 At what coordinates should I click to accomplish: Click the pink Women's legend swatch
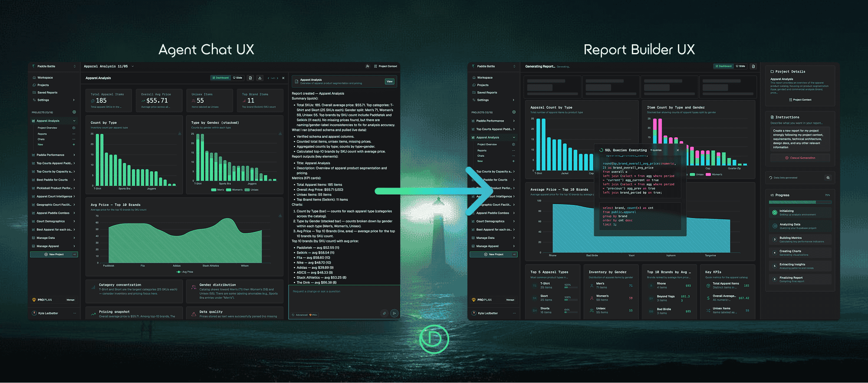coord(708,175)
